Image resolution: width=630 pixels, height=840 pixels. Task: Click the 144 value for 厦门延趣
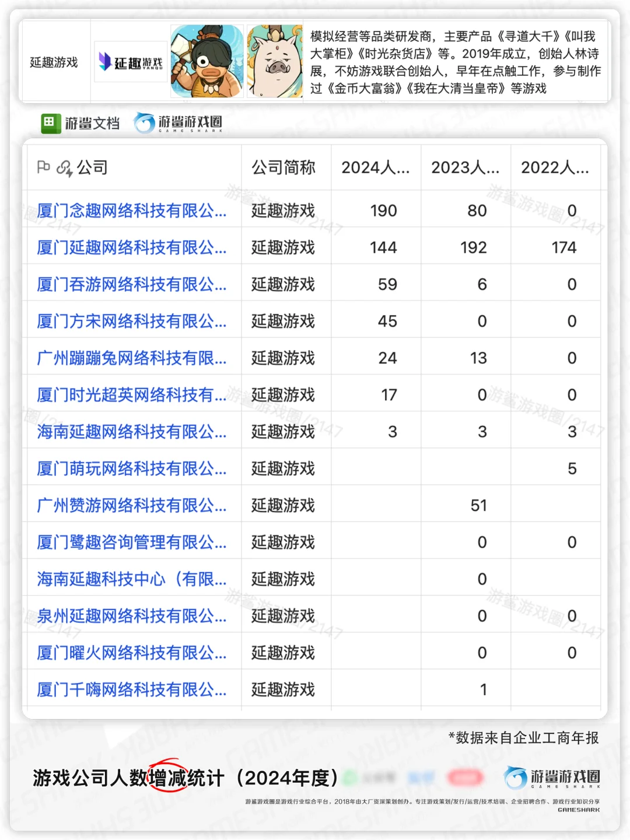(384, 247)
